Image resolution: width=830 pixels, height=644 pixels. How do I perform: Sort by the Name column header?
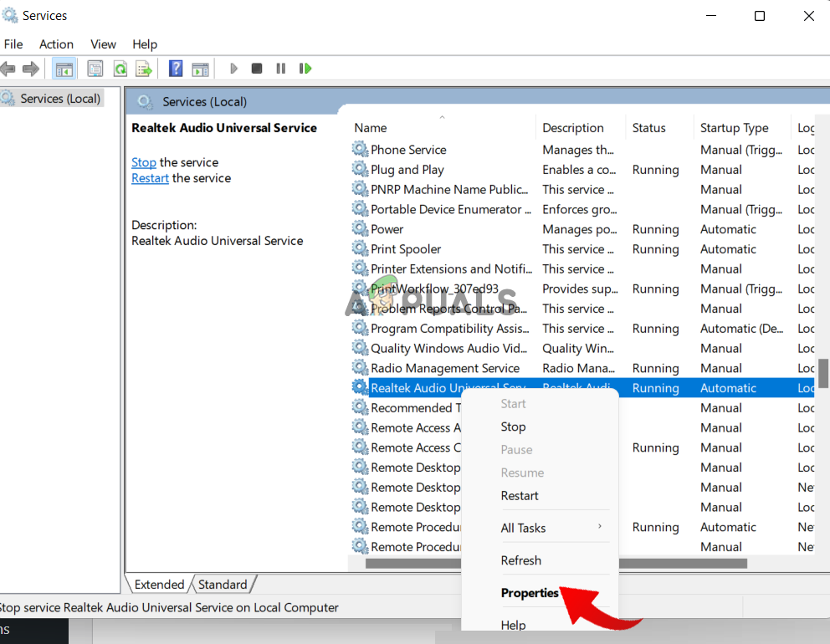443,127
